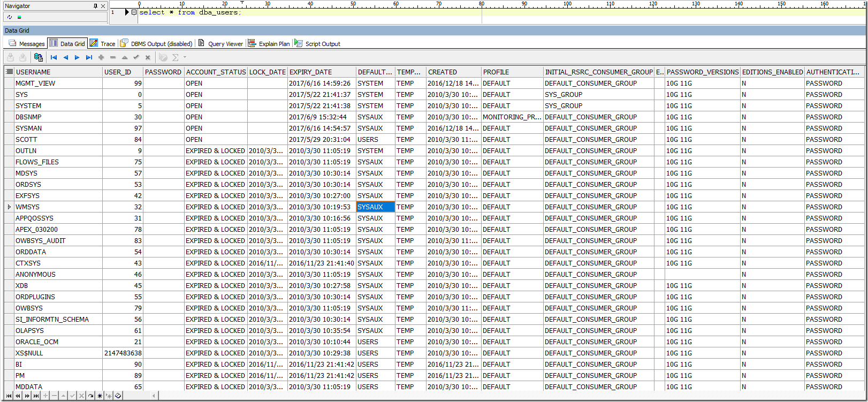
Task: Click the WMSYS row indicator arrow
Action: 9,207
